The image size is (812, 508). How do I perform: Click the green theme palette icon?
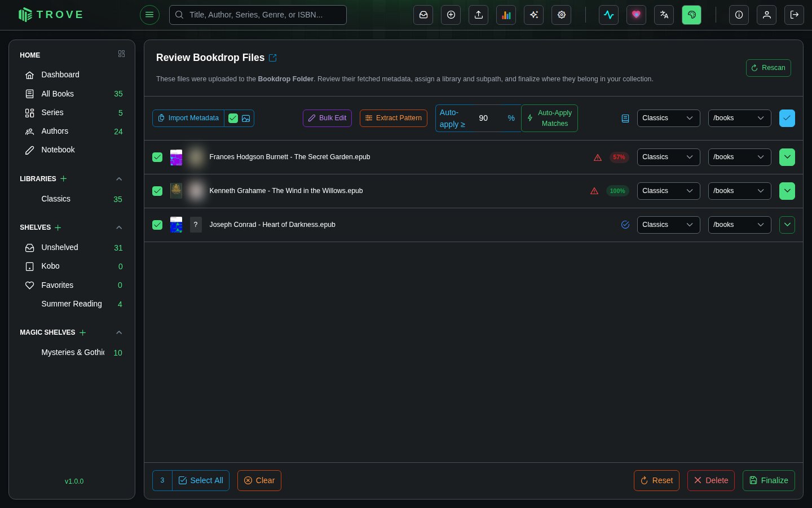click(692, 15)
